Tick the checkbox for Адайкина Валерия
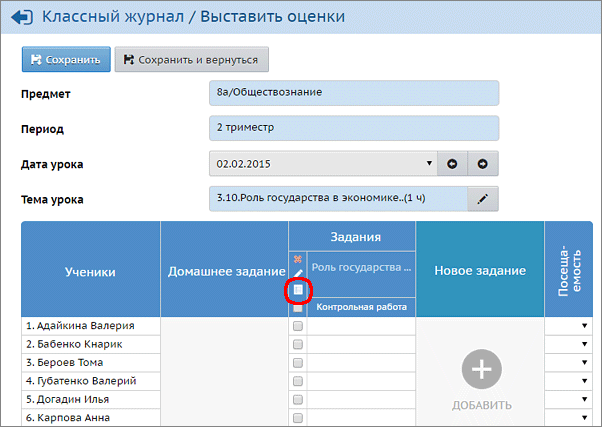Screen dimensions: 602x427 point(297,326)
